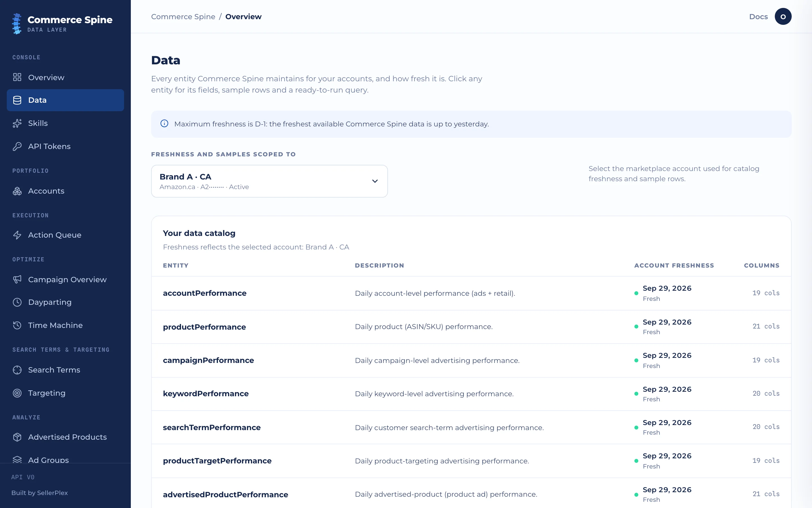This screenshot has width=812, height=508.
Task: Click the Search Terms crosshair icon
Action: [x=17, y=370]
